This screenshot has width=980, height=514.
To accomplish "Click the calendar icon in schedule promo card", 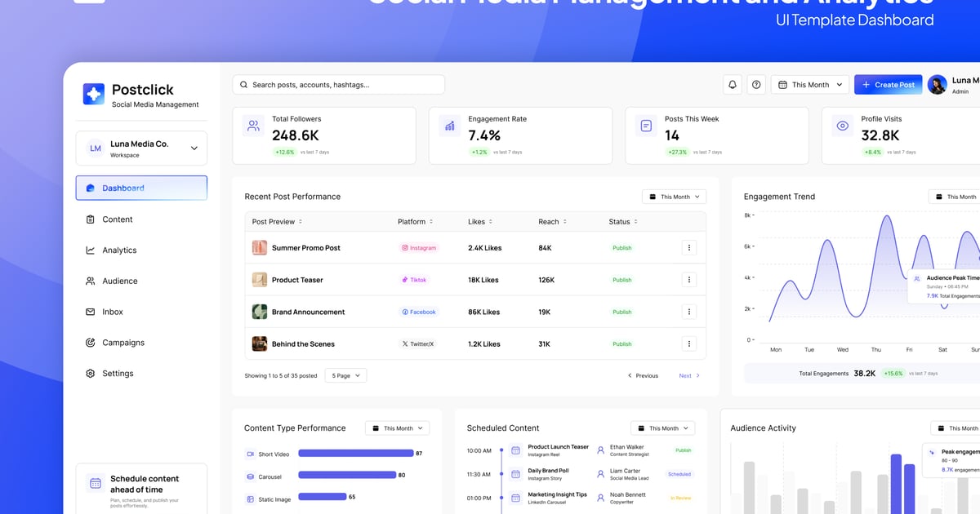I will tap(95, 483).
